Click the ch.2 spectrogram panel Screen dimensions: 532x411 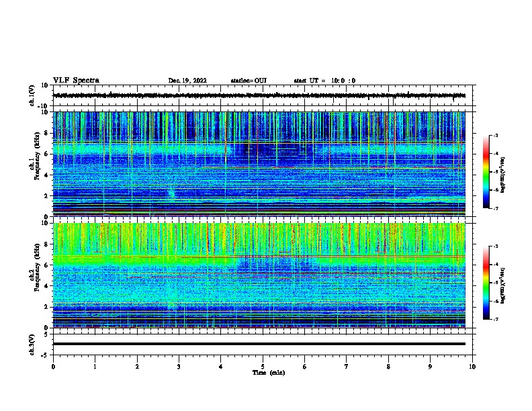pos(259,275)
